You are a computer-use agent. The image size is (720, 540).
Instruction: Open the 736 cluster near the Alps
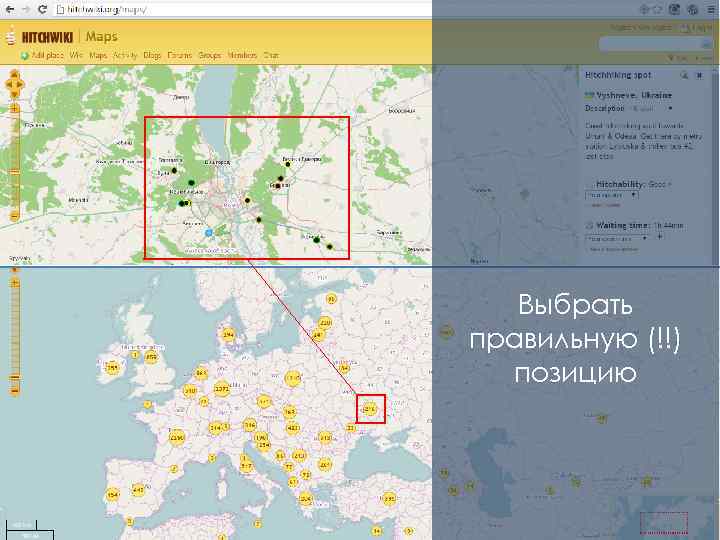point(249,425)
